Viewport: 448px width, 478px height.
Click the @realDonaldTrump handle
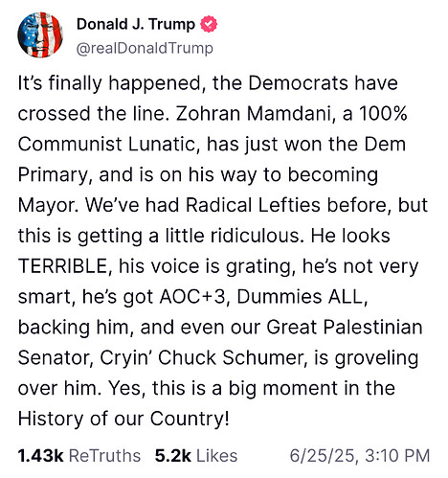145,49
